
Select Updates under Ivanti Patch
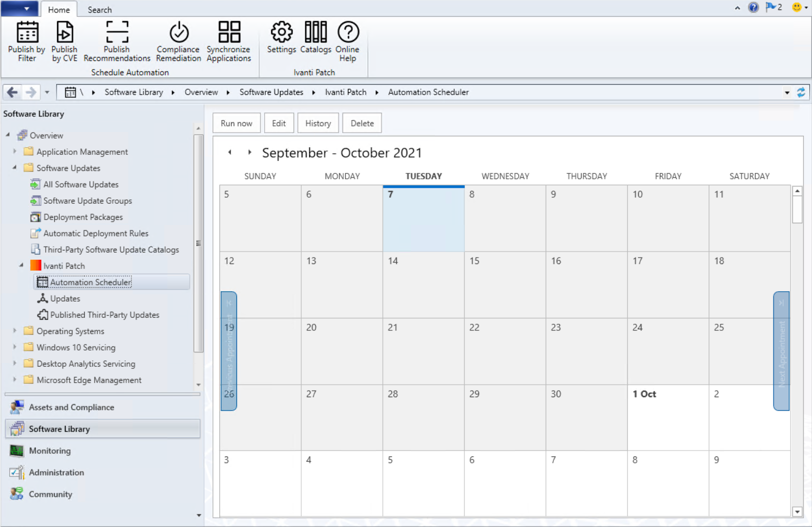point(65,298)
